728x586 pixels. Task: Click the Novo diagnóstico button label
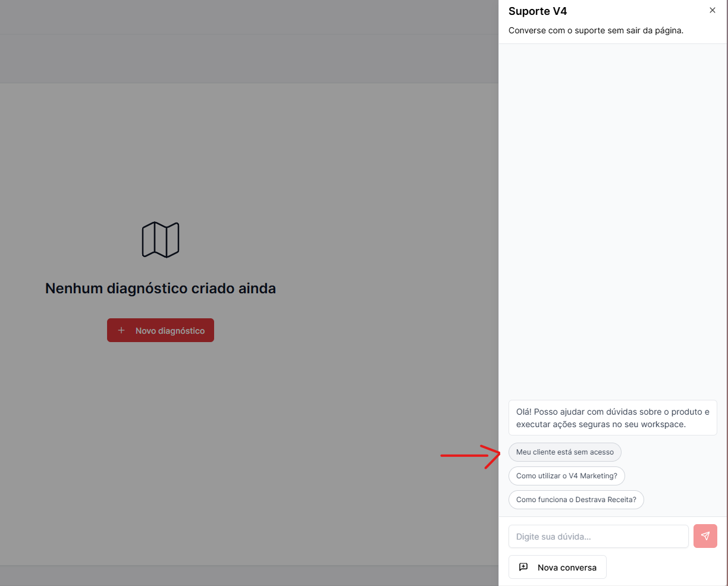(x=170, y=331)
